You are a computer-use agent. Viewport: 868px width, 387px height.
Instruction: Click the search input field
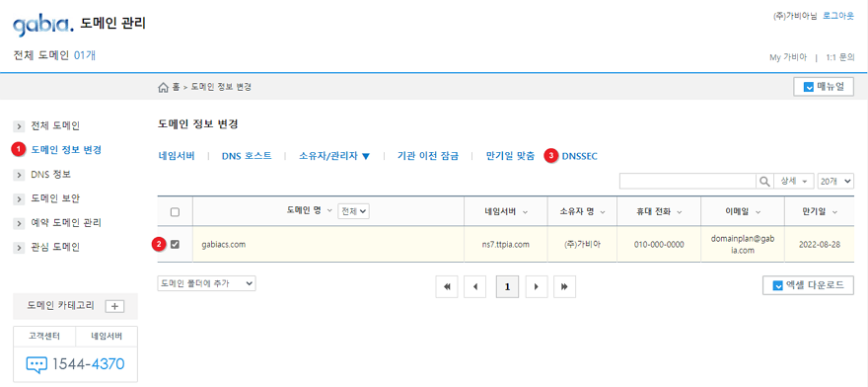(x=688, y=182)
